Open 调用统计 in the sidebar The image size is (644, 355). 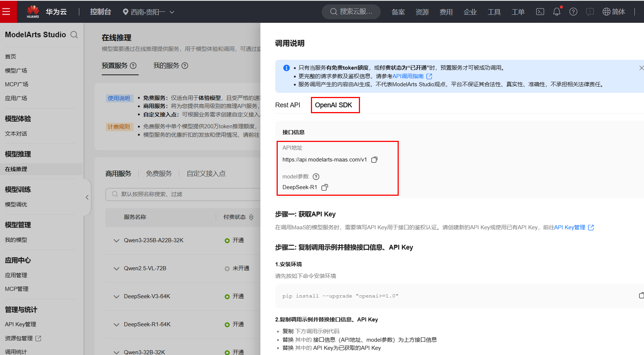click(16, 352)
